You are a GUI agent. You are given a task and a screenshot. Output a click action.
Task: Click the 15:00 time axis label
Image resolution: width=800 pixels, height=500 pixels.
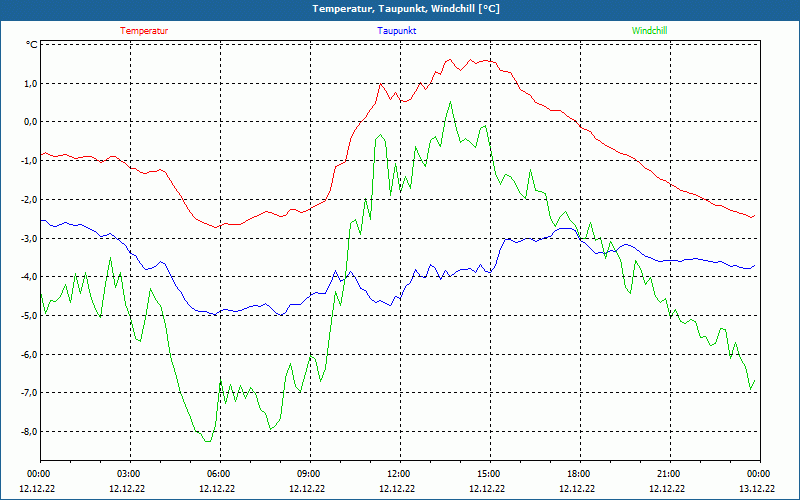coord(489,474)
